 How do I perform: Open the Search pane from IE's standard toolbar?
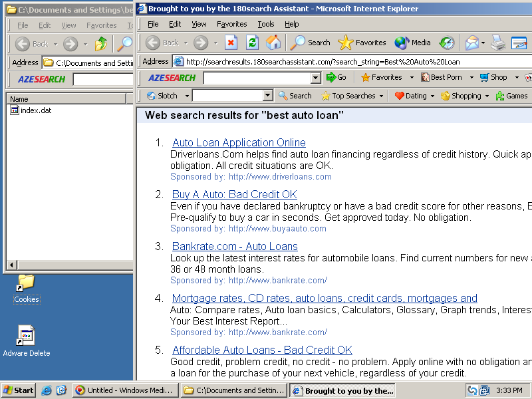click(x=311, y=43)
